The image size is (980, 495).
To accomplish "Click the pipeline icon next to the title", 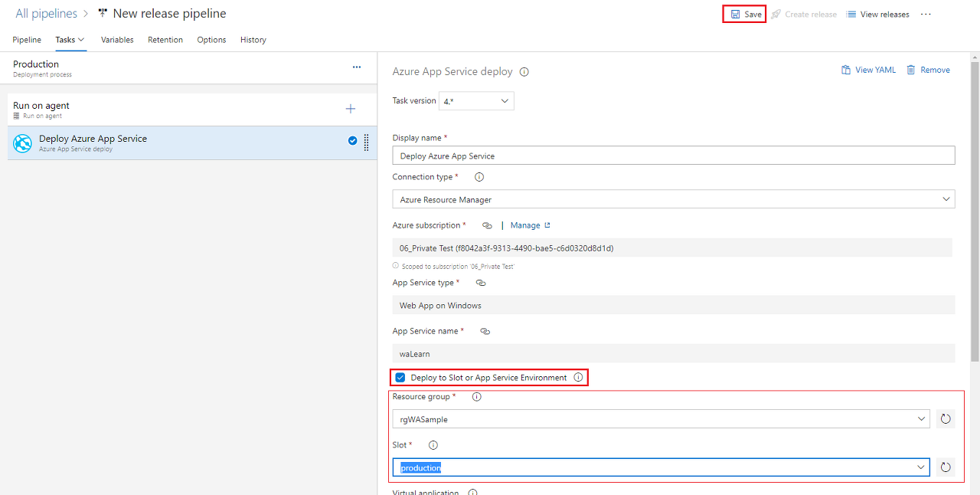I will point(103,14).
